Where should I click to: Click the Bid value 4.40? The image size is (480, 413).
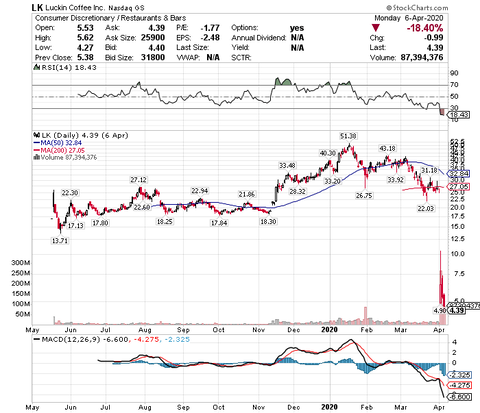(157, 48)
